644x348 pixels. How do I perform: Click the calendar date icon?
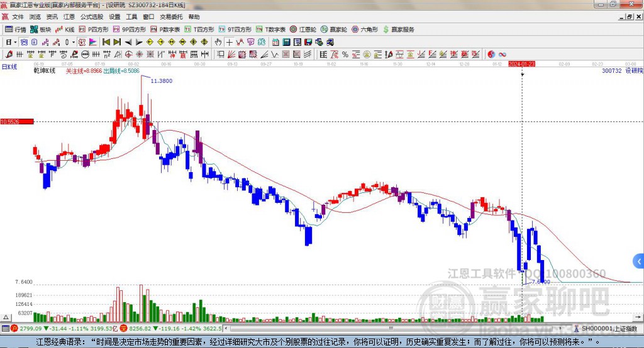point(275,42)
